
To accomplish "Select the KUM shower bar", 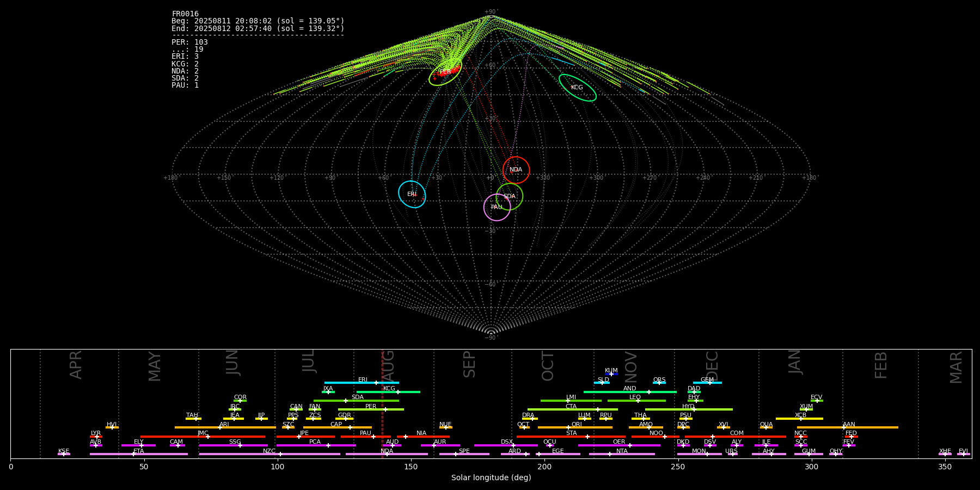I will tap(611, 374).
